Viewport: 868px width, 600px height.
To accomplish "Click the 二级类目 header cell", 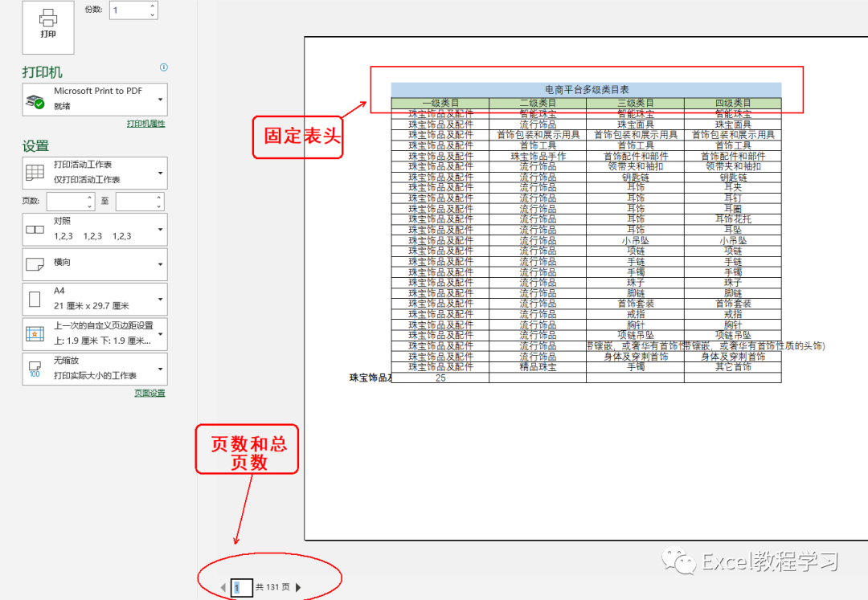I will click(x=538, y=104).
